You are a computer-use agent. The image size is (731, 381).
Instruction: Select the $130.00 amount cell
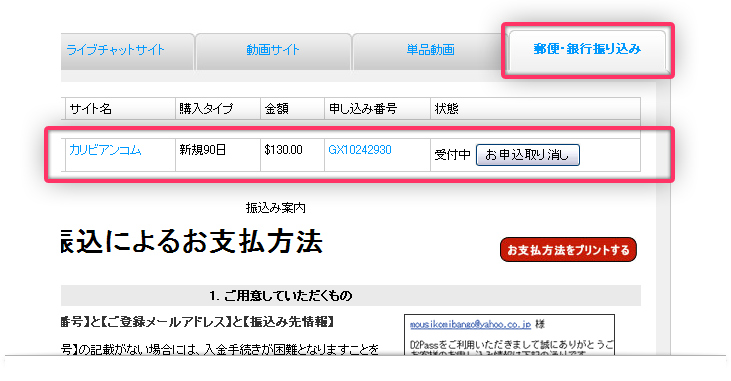[292, 155]
